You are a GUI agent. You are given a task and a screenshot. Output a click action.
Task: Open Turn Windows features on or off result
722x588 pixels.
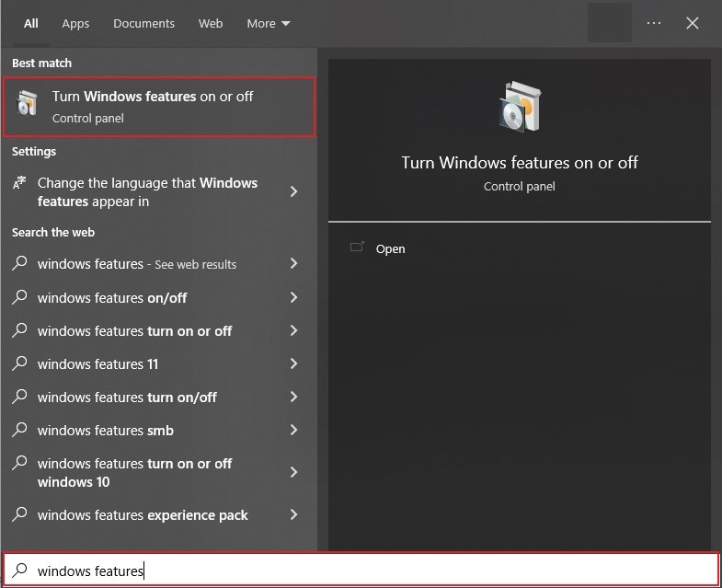pyautogui.click(x=159, y=107)
